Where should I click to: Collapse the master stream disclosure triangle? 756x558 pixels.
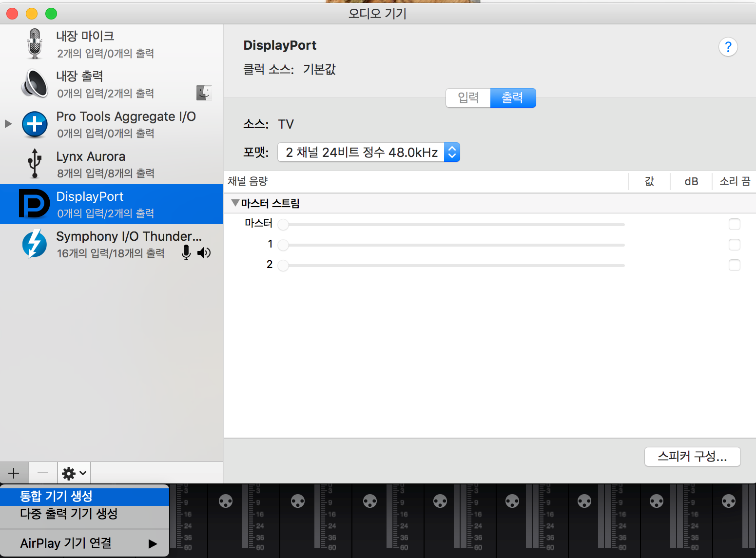pos(235,203)
